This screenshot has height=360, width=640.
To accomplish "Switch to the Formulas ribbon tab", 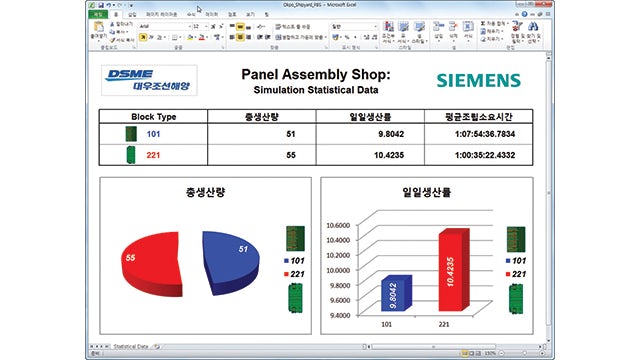I will tap(191, 14).
